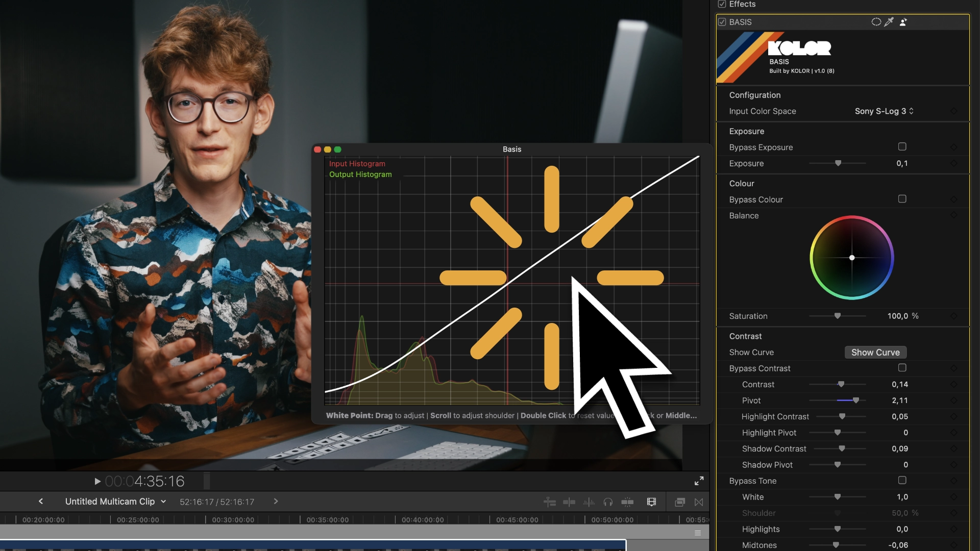Add keyframe diamond for Exposure row
The height and width of the screenshot is (551, 980).
pyautogui.click(x=953, y=163)
